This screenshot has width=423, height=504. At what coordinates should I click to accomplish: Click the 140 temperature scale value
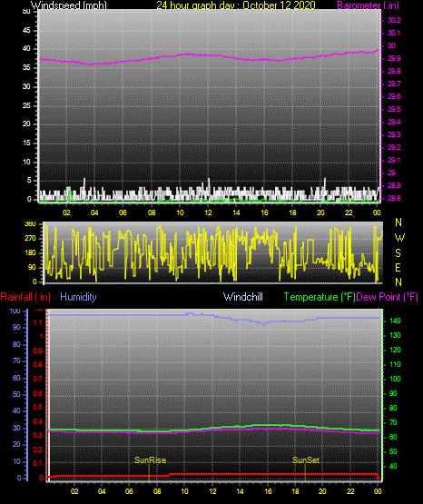pyautogui.click(x=395, y=321)
